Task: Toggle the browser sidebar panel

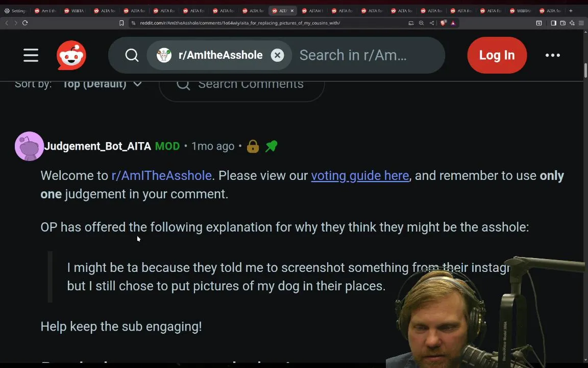Action: tap(553, 23)
